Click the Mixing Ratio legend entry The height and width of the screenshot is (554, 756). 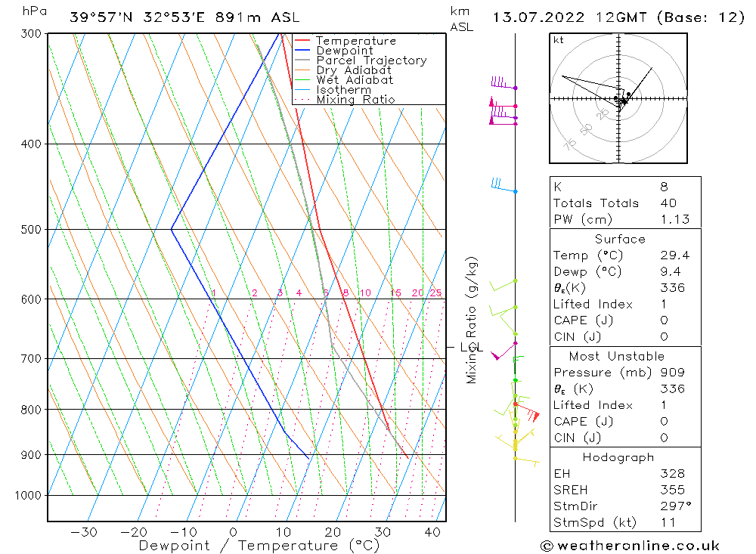(x=345, y=99)
